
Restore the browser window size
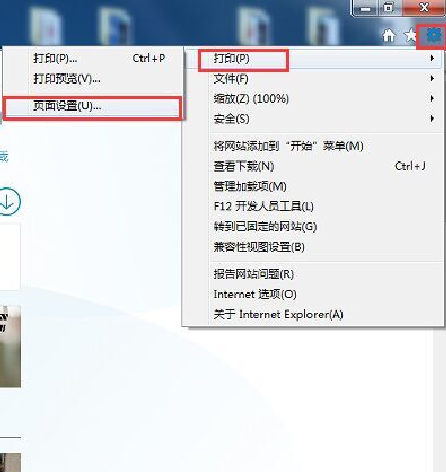click(389, 7)
